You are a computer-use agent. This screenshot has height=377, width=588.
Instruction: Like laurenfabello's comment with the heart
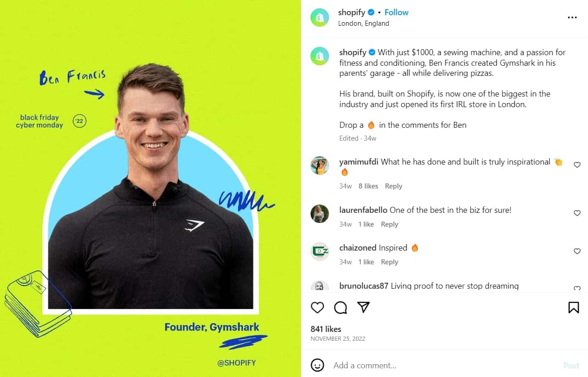(577, 213)
